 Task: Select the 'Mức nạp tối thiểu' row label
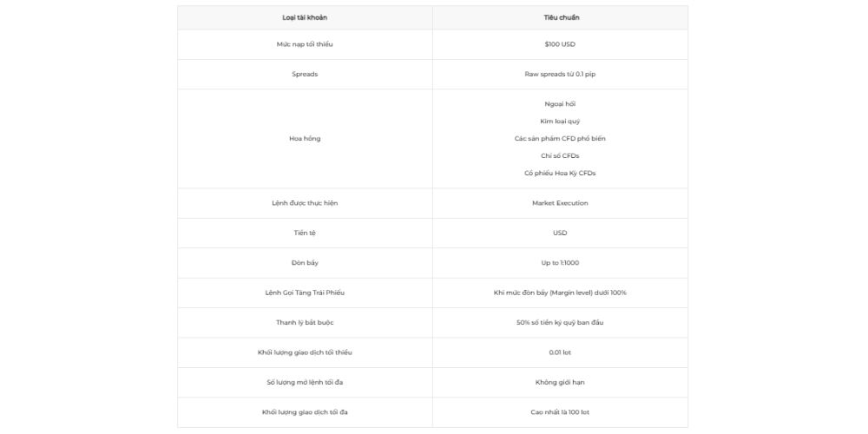coord(305,44)
